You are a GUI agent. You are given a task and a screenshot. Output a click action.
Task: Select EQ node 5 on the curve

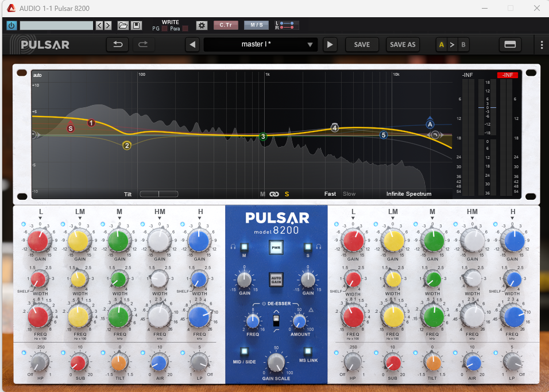(384, 135)
